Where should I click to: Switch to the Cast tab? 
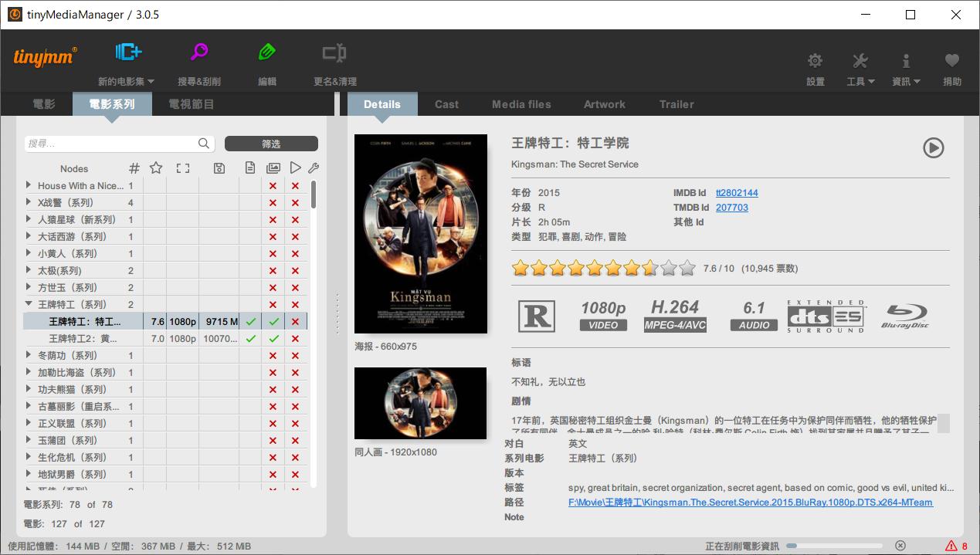coord(446,104)
